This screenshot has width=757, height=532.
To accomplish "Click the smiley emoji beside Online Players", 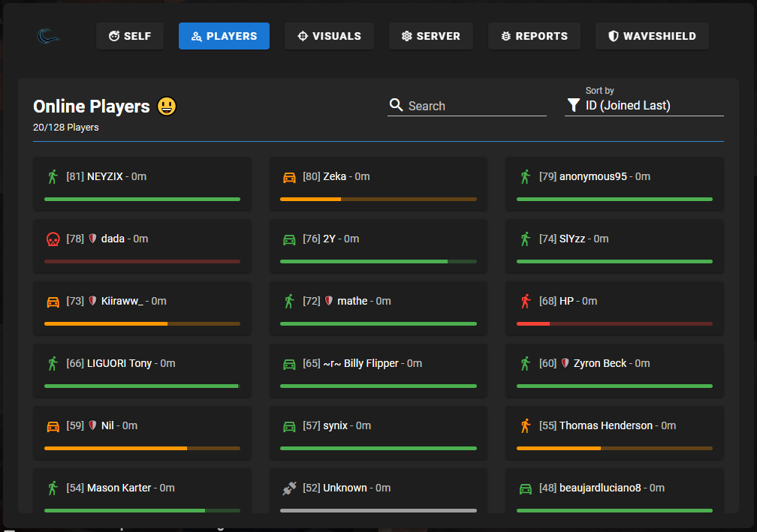I will coord(166,107).
